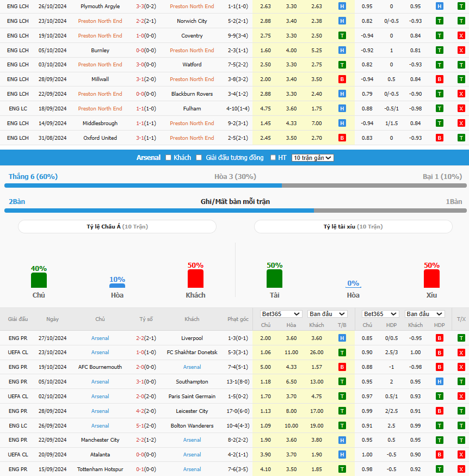This screenshot has width=469, height=476.
Task: Click the 5-1(2-0) score against Bolton Wanderers
Action: point(146,425)
